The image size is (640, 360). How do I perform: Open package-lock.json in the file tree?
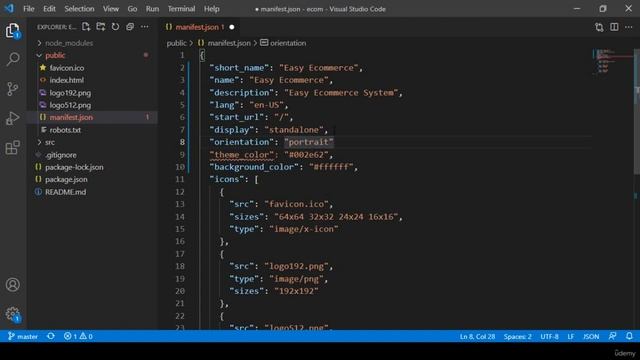point(74,167)
